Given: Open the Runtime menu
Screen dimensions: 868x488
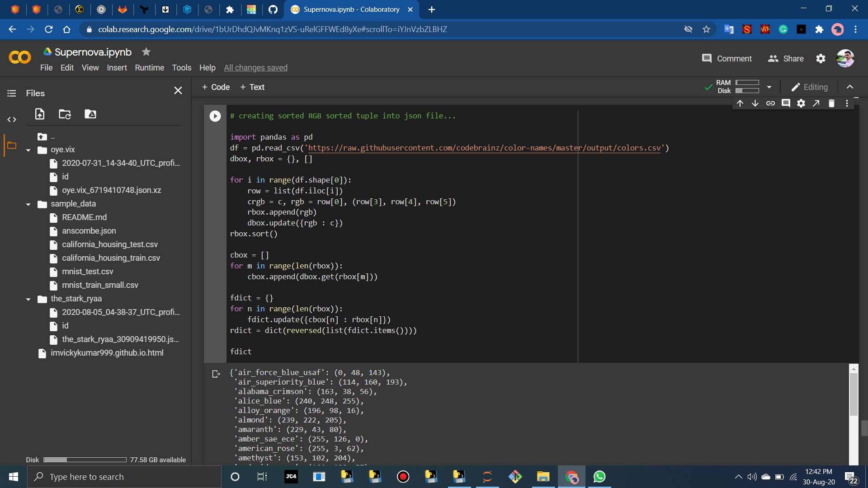Looking at the screenshot, I should click(149, 68).
